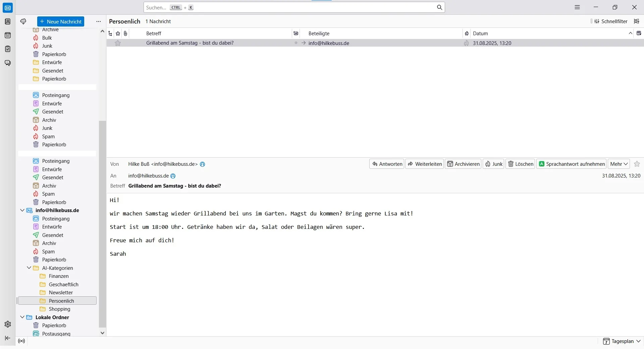Forward with the Weiterleiten button

click(x=425, y=164)
